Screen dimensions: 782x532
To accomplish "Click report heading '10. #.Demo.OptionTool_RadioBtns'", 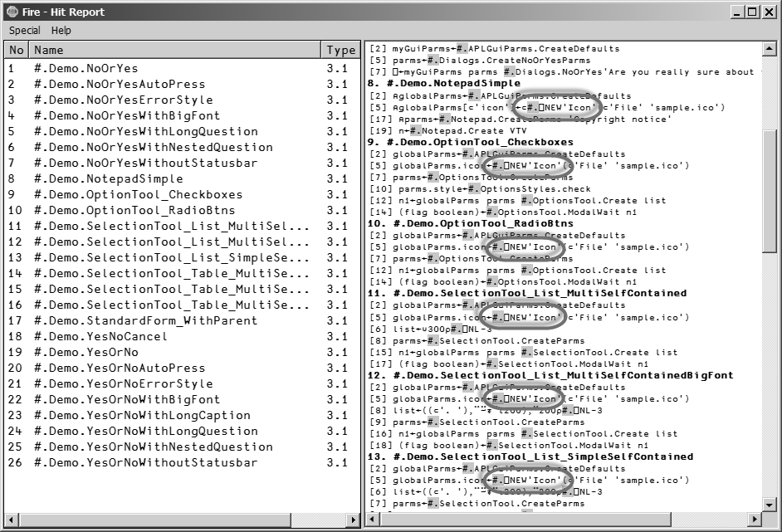I will coord(471,223).
